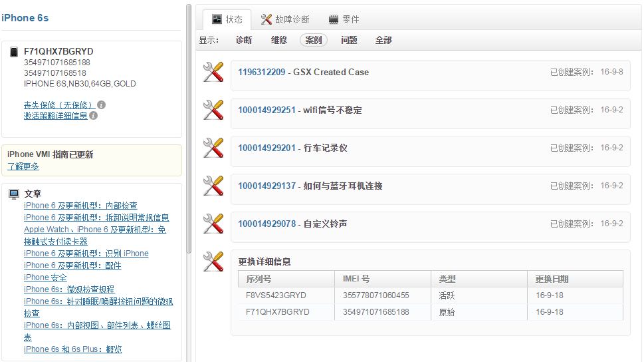
Task: Click the tools icon beside wifi信号不稳定
Action: click(213, 110)
